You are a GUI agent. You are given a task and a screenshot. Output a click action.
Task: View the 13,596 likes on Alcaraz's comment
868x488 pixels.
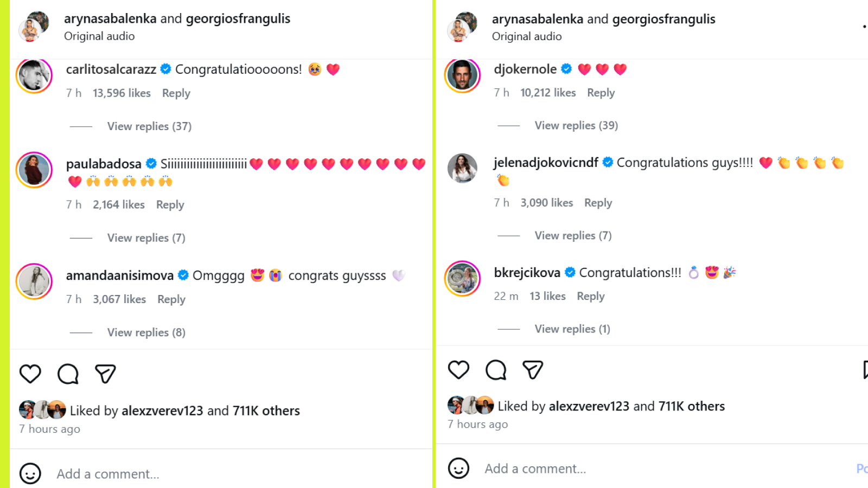(x=122, y=93)
